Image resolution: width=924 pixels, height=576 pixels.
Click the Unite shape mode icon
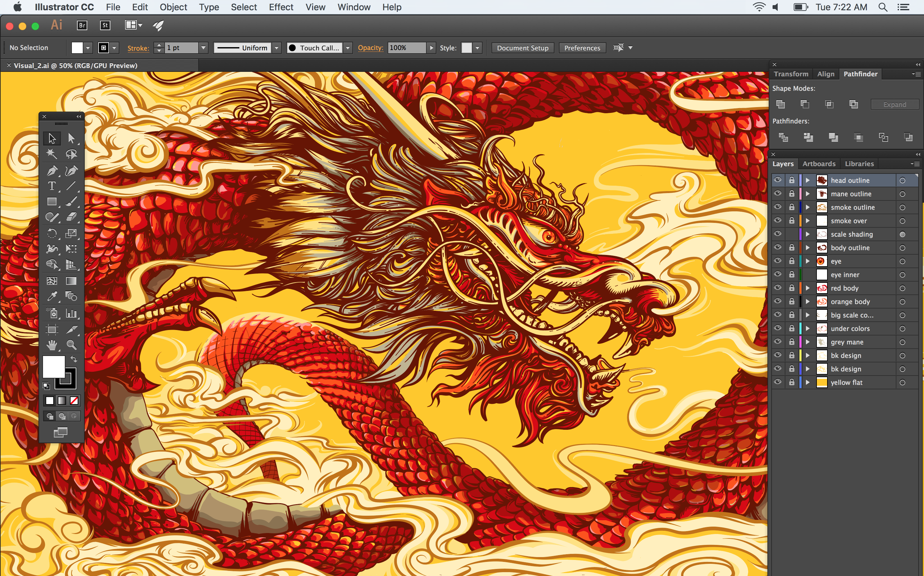tap(780, 104)
